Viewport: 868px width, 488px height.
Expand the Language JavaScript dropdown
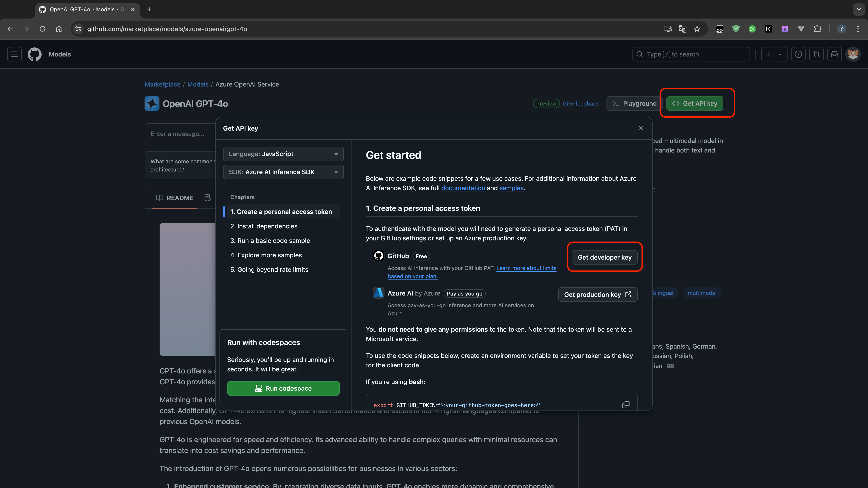[283, 154]
